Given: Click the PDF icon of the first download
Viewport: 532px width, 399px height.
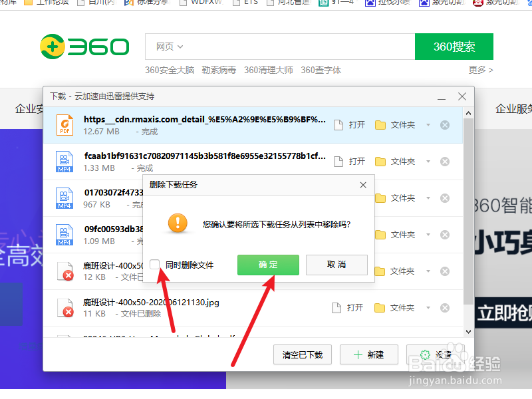Looking at the screenshot, I should (64, 124).
